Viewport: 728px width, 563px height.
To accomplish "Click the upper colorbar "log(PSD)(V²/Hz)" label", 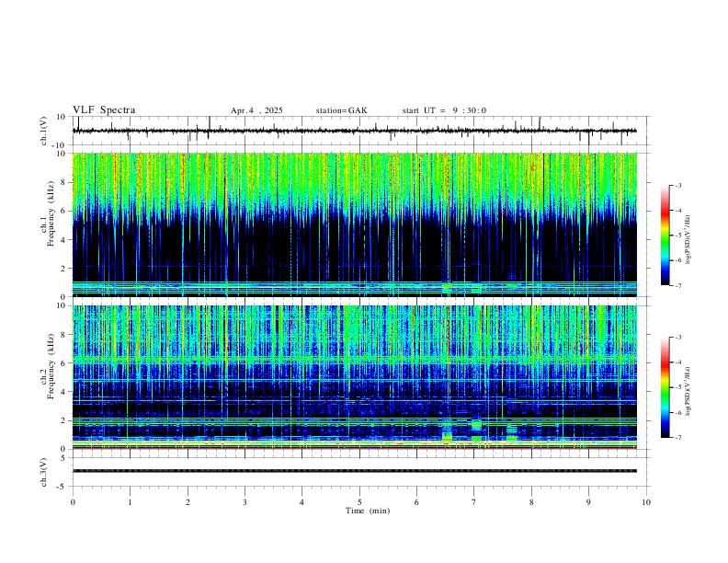I will point(688,240).
